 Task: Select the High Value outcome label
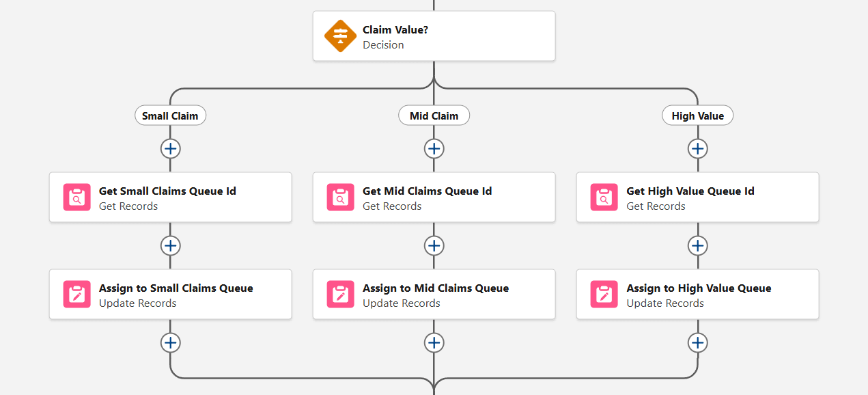697,116
